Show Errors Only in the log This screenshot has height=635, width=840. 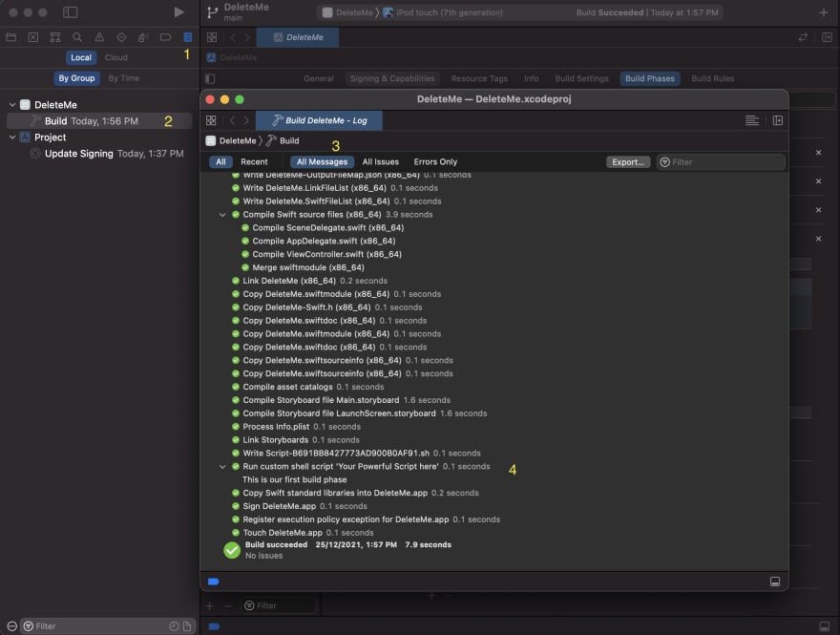(435, 161)
